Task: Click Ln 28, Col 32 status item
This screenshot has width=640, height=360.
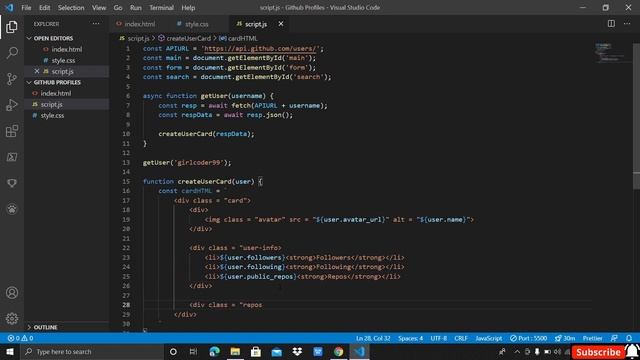Action: 373,338
